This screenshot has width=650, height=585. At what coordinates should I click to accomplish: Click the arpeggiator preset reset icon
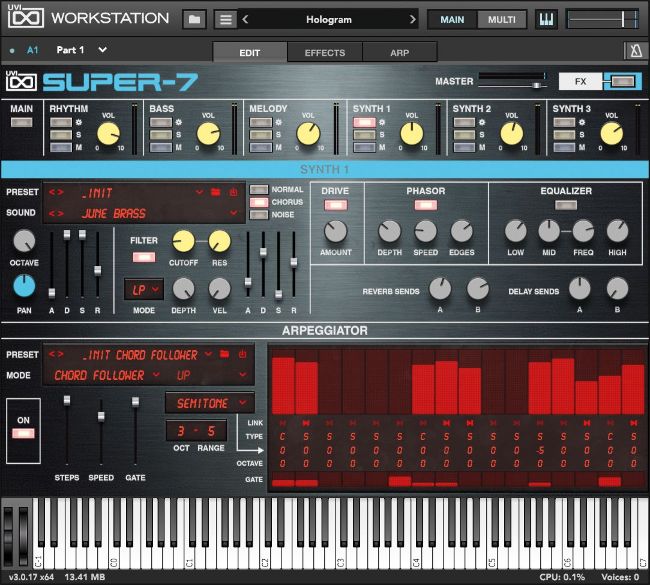243,354
